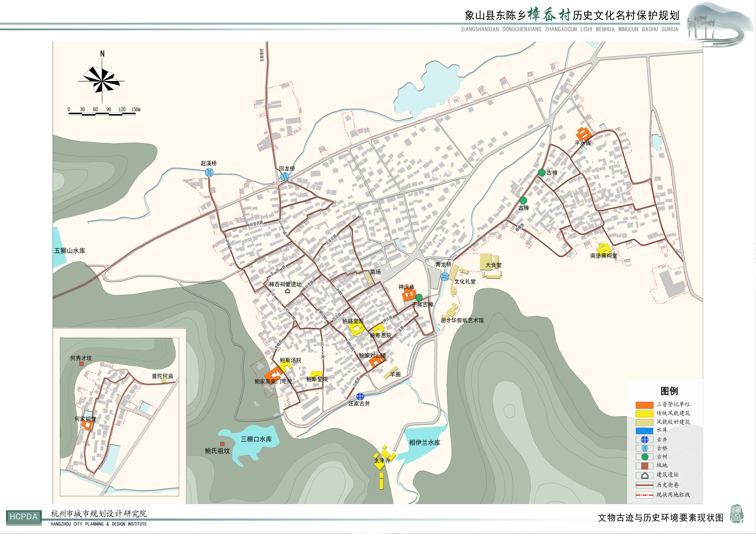Click the orange 平水庙 temple building
This screenshot has width=756, height=534.
[584, 134]
